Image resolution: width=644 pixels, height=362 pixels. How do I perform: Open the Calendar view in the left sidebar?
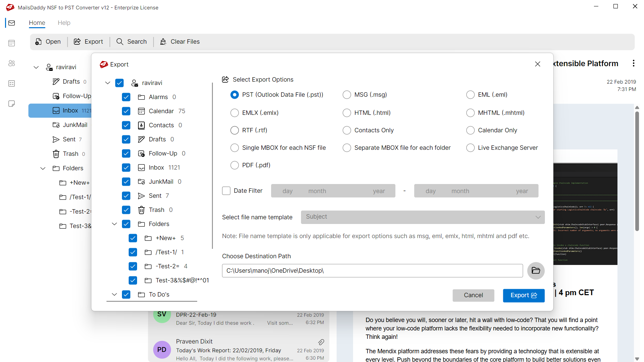[12, 43]
